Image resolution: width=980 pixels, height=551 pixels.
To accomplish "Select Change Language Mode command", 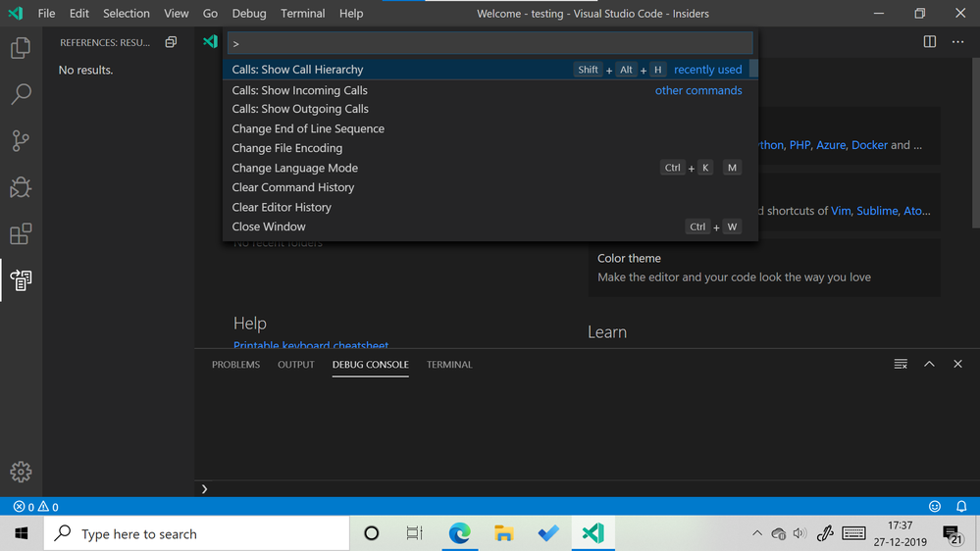I will 490,168.
